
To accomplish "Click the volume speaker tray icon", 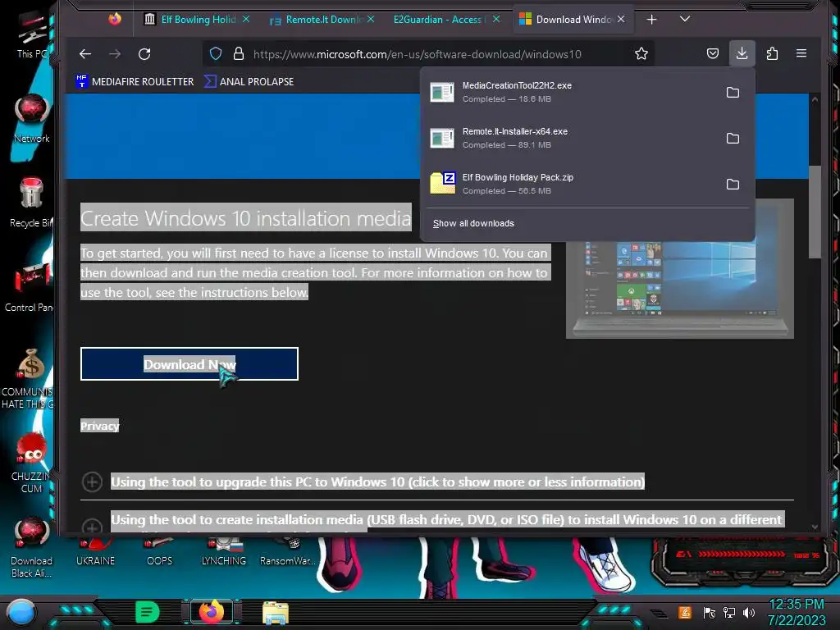I will tap(749, 612).
